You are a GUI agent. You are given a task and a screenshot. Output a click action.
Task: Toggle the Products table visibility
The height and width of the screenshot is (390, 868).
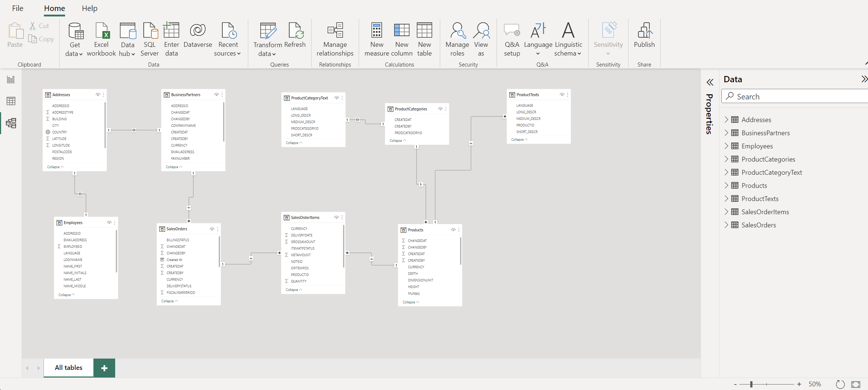(453, 230)
